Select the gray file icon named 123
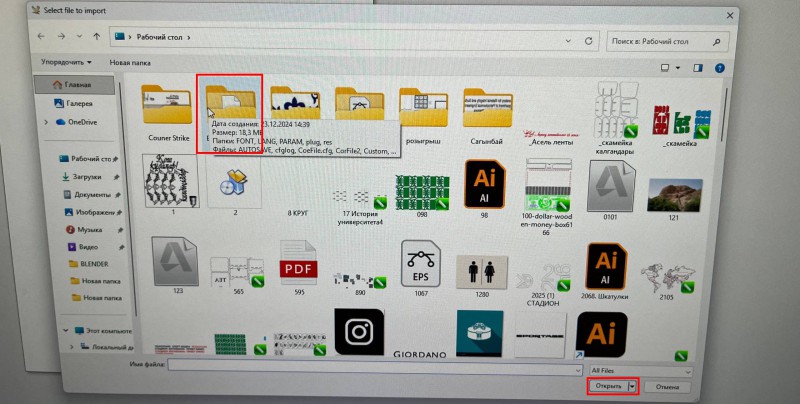Viewport: 800px width, 404px height. [175, 264]
